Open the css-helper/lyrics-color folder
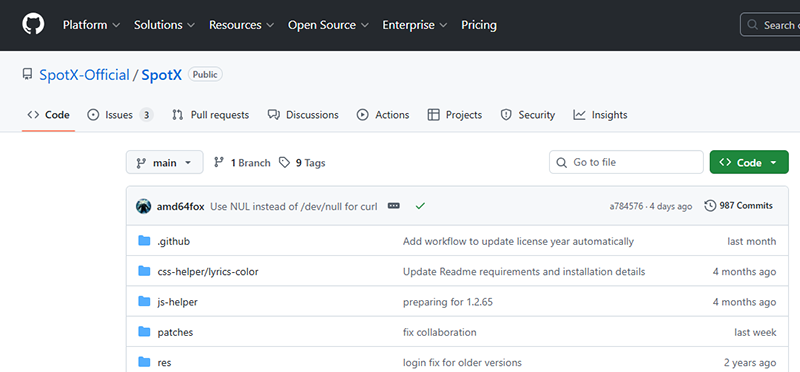800x372 pixels. coord(208,272)
